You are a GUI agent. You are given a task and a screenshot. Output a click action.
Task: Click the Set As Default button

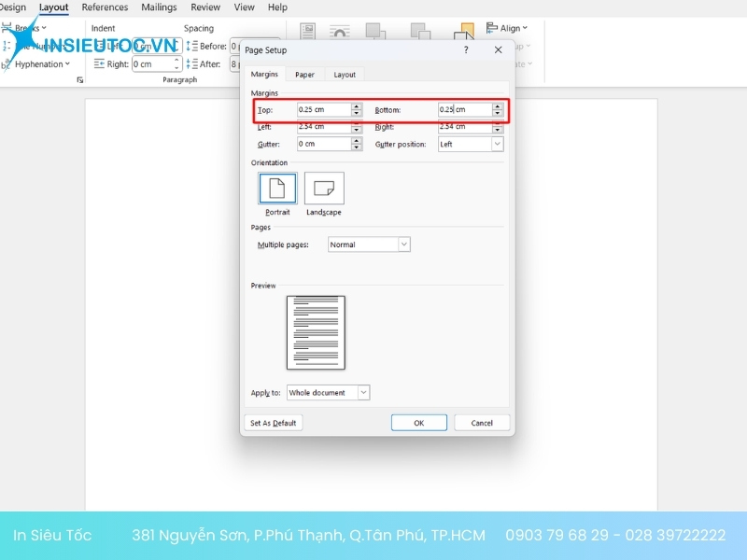273,423
